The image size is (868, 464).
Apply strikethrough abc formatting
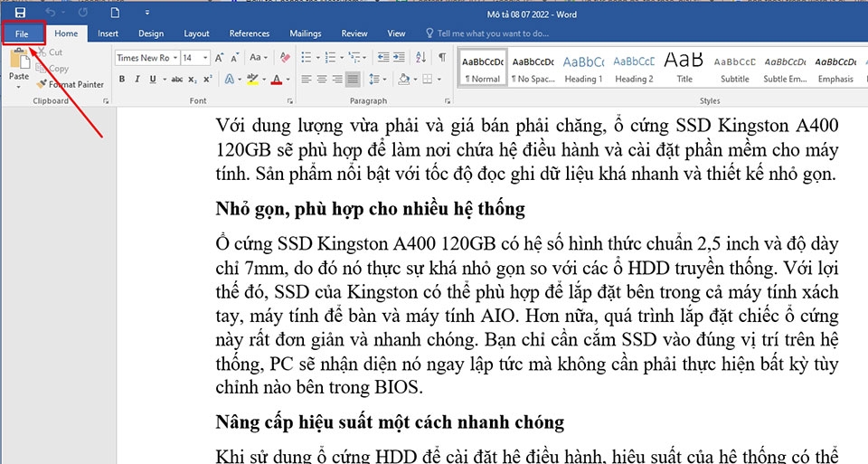[x=177, y=80]
